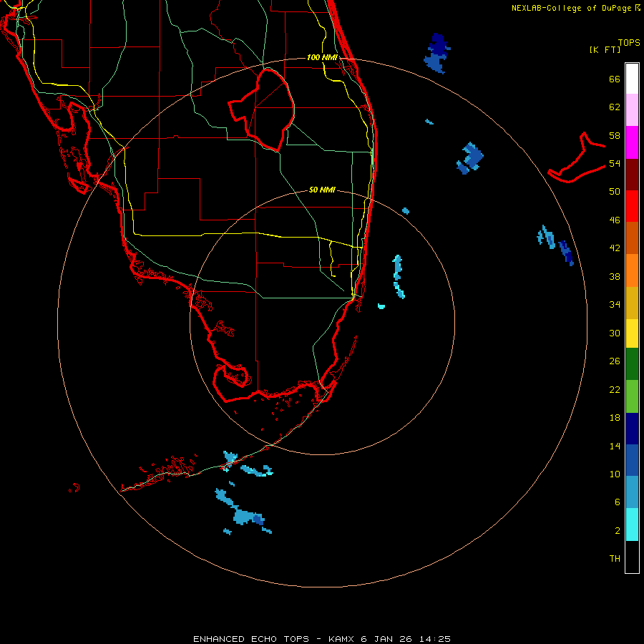
Task: Click the '10' legend value
Action: point(615,474)
